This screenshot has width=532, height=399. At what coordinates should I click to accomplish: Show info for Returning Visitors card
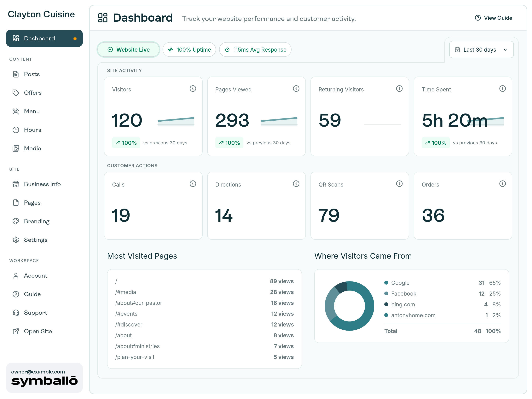399,89
